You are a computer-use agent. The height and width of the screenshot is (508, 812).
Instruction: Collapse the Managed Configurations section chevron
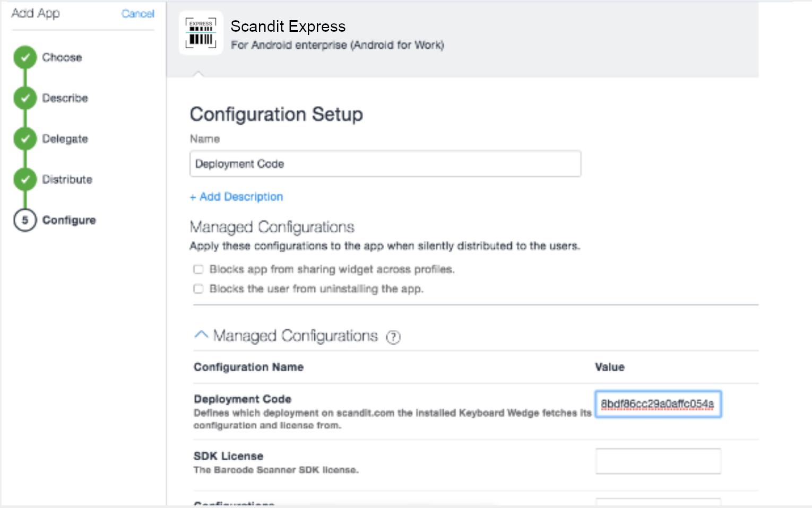pyautogui.click(x=201, y=335)
